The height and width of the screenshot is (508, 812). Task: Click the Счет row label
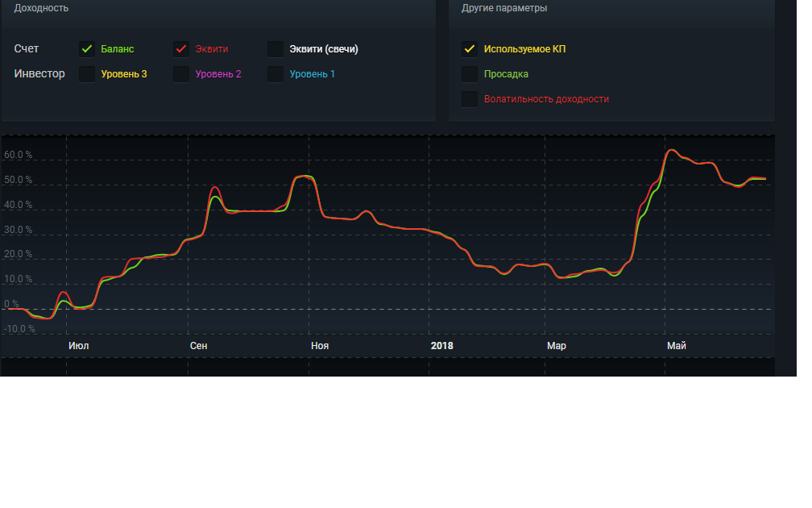pyautogui.click(x=26, y=49)
